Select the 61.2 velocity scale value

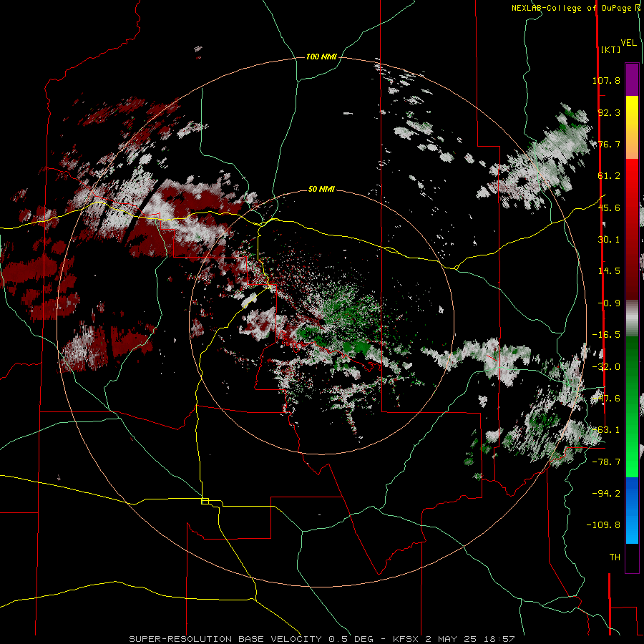click(609, 176)
